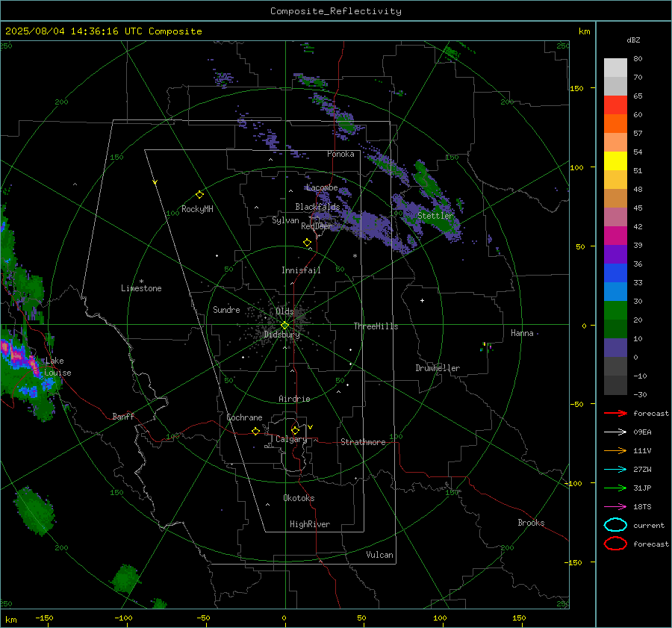Screen dimensions: 672x628
Task: Click the 09EA legend label
Action: [x=642, y=432]
